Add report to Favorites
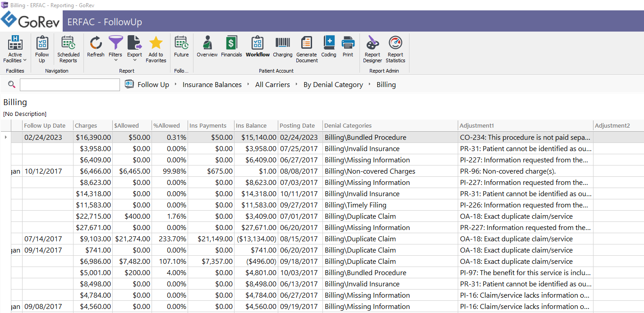 [x=156, y=50]
